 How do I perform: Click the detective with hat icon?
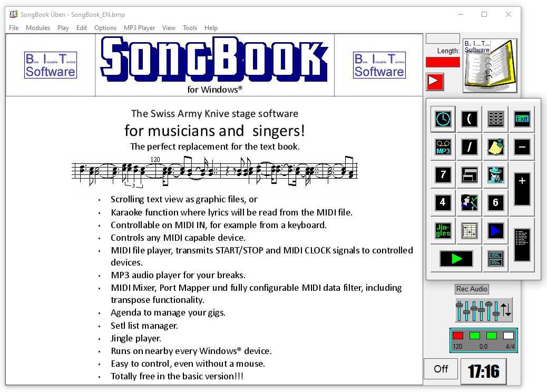pyautogui.click(x=496, y=175)
